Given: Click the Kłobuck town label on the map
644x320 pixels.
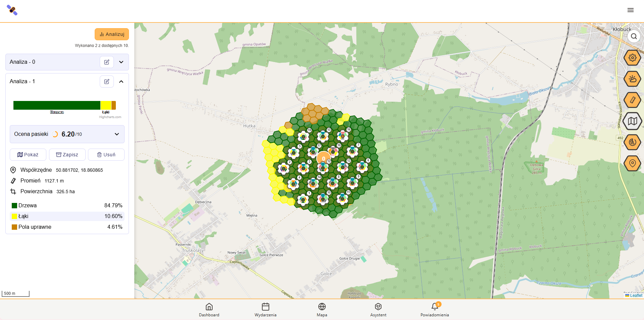Looking at the screenshot, I should [x=622, y=29].
